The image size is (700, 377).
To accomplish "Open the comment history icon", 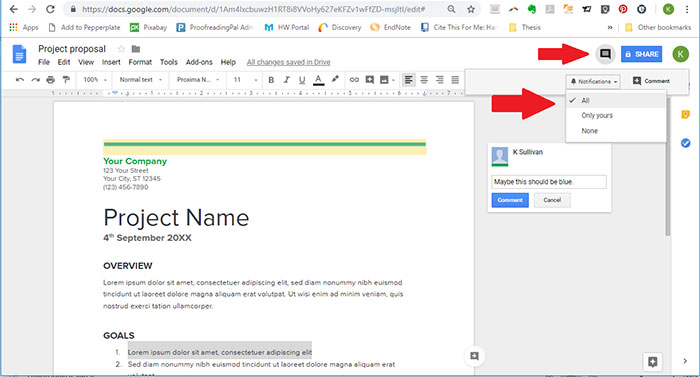I will (x=605, y=54).
